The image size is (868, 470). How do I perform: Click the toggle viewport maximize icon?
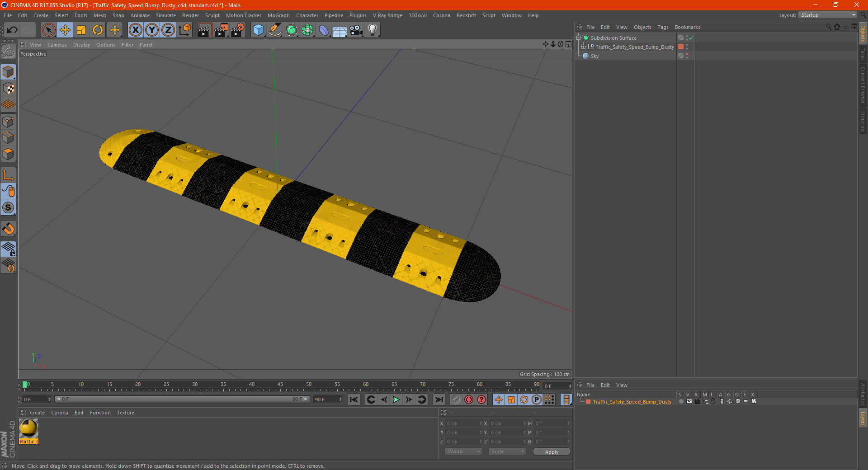coord(568,44)
